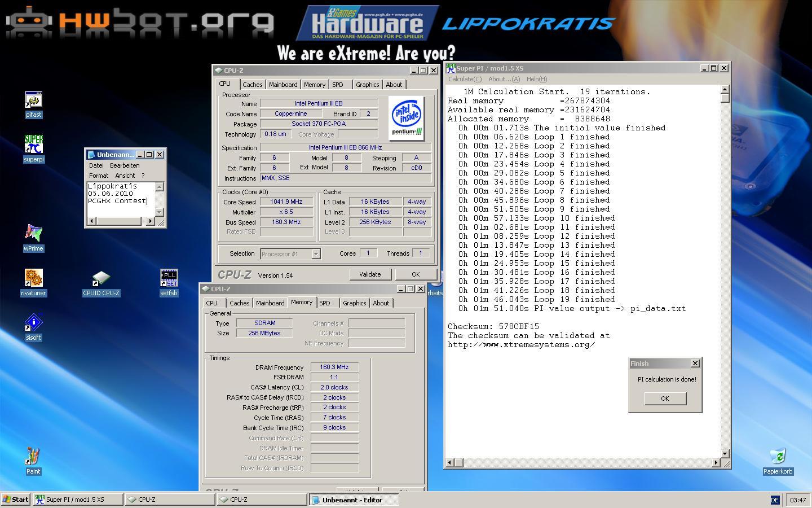Screen dimensions: 812x508
Task: Switch to Memory tab in upper CPU-Z window
Action: coord(315,85)
